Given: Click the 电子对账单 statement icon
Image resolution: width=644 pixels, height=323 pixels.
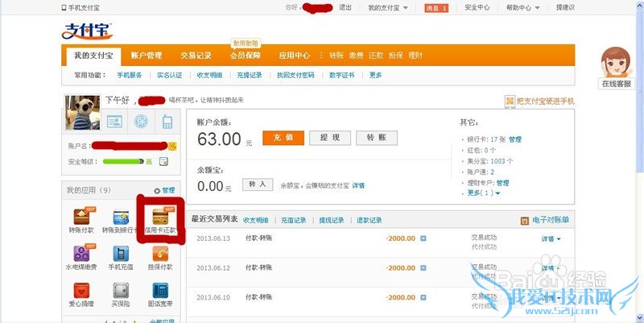Looking at the screenshot, I should [x=525, y=221].
